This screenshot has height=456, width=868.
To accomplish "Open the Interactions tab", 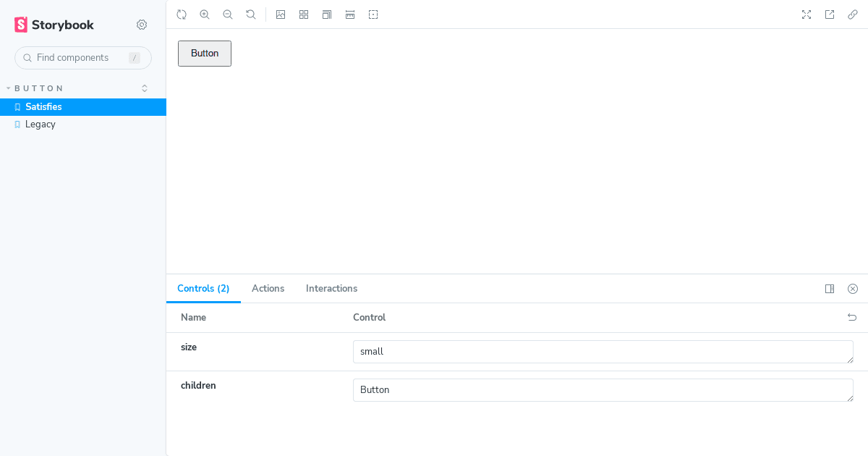I will coord(331,288).
